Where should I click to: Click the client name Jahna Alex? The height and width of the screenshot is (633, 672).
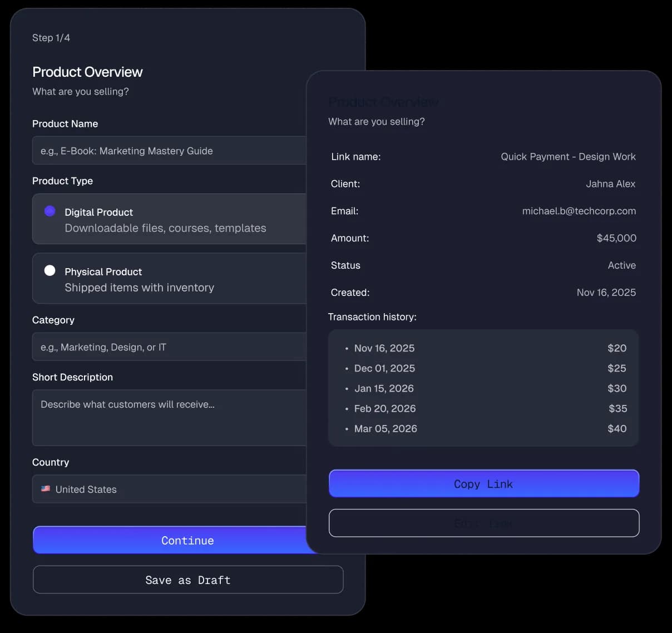(x=611, y=184)
